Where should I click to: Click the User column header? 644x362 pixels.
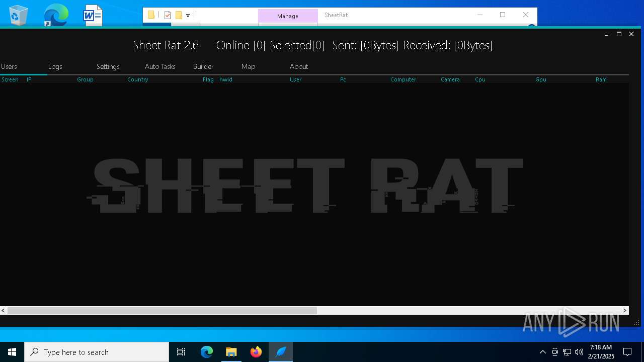tap(295, 79)
